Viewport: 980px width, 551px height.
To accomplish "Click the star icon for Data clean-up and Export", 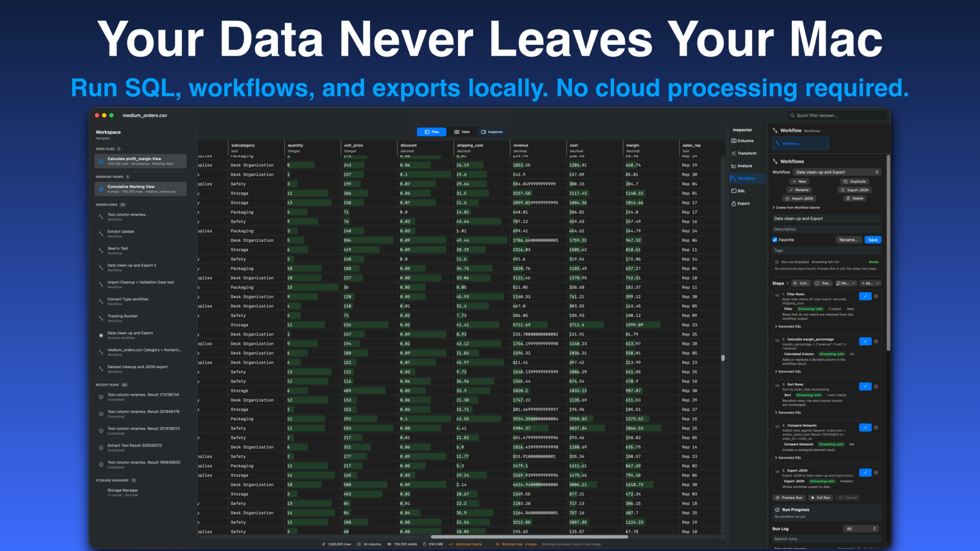I will [x=101, y=335].
